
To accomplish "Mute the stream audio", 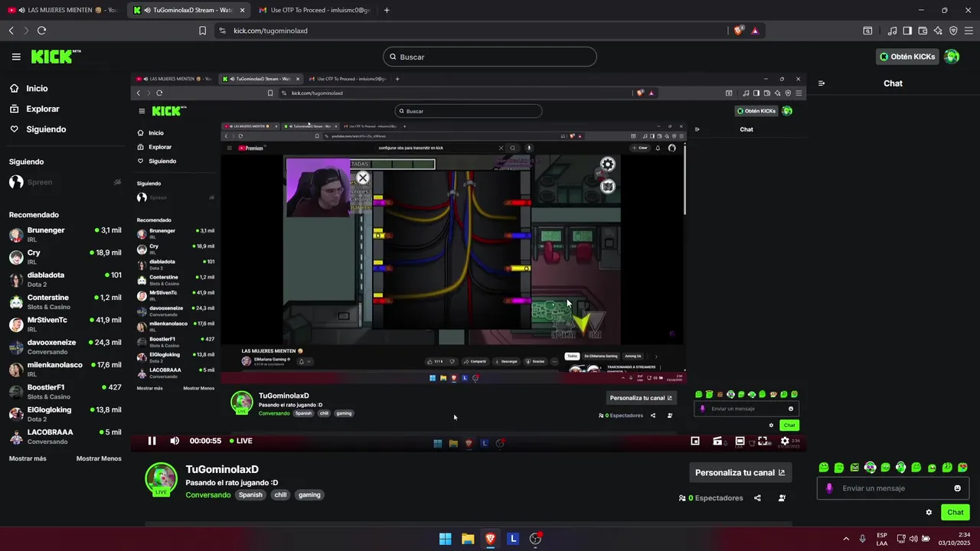I will tap(175, 441).
